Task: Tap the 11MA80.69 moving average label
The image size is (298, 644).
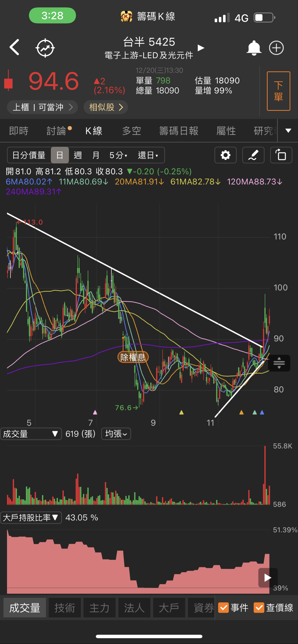Action: click(x=84, y=181)
